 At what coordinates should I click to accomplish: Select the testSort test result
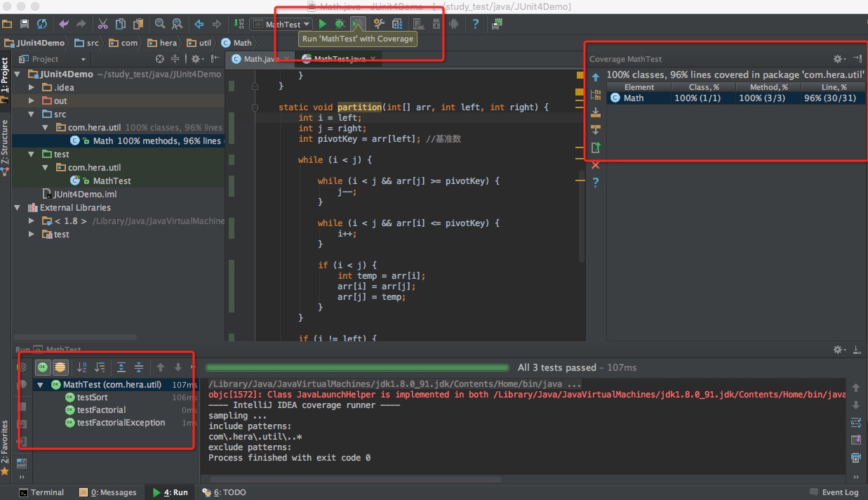click(x=92, y=397)
